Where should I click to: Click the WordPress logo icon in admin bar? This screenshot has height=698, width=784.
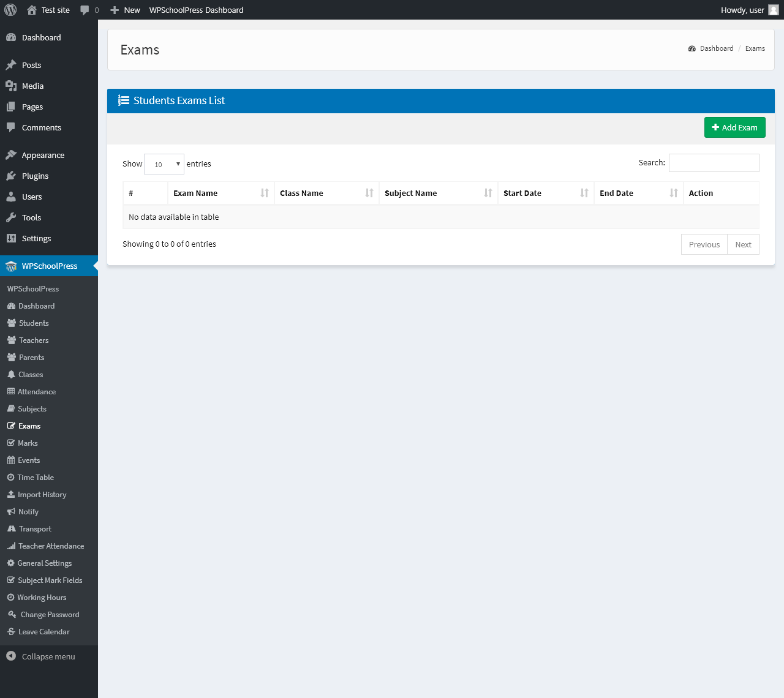[x=10, y=10]
